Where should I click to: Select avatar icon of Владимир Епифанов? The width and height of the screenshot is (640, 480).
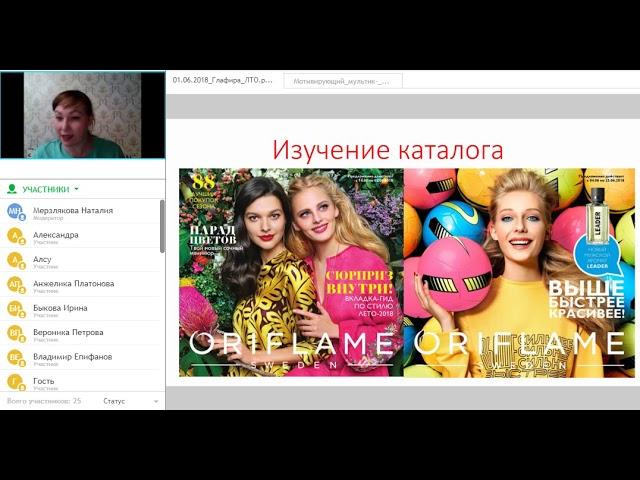pyautogui.click(x=16, y=358)
